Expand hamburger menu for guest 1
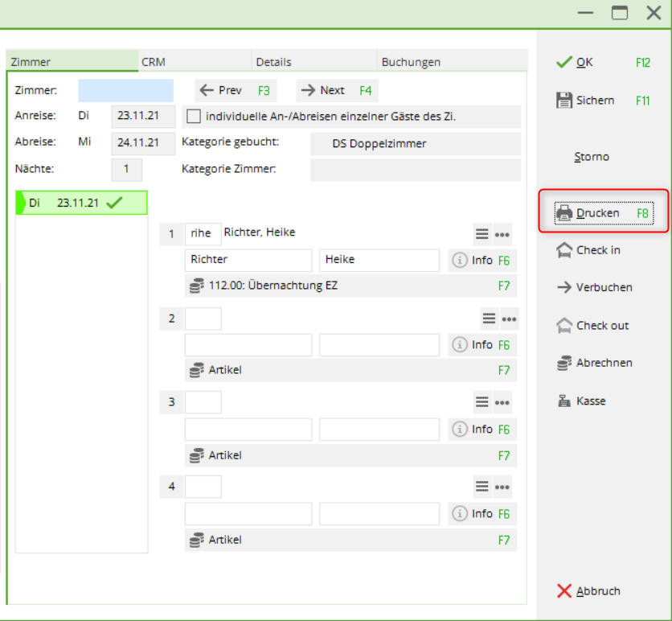672x621 pixels. click(x=482, y=234)
